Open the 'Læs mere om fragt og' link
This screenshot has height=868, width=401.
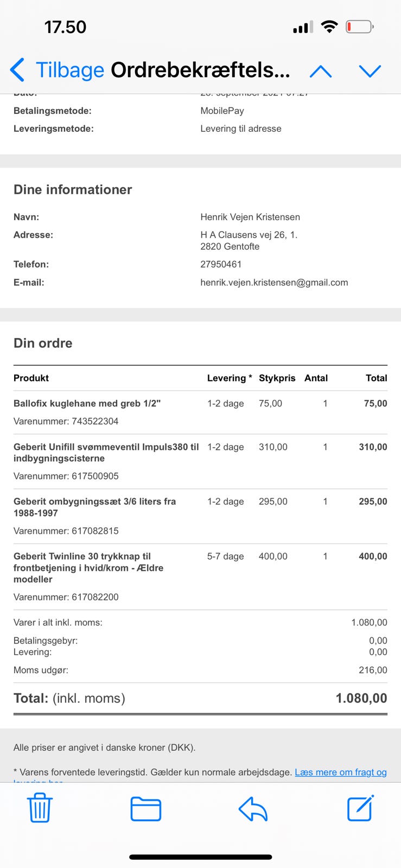click(x=340, y=772)
